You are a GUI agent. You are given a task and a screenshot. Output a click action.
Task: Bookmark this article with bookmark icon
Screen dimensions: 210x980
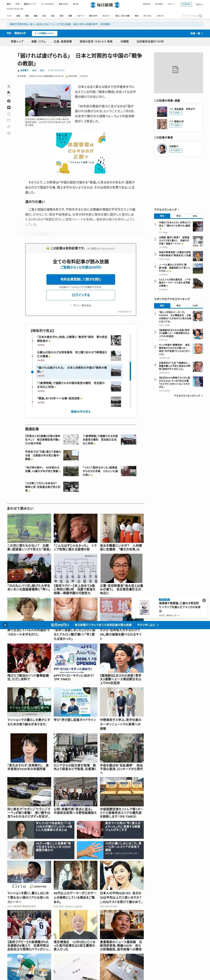(9, 114)
